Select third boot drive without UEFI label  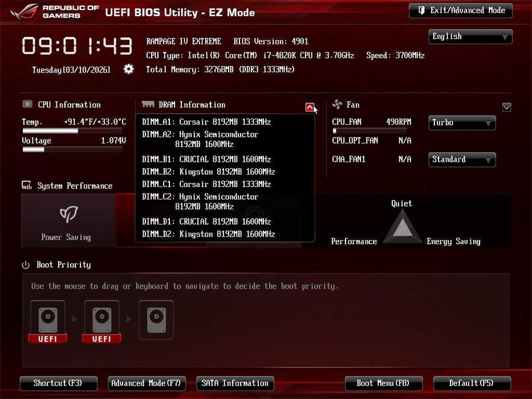click(156, 320)
